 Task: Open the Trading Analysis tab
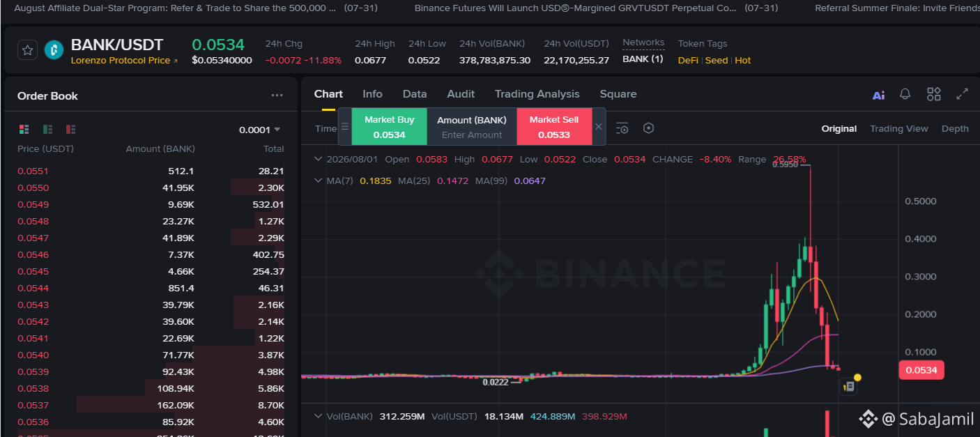tap(537, 94)
